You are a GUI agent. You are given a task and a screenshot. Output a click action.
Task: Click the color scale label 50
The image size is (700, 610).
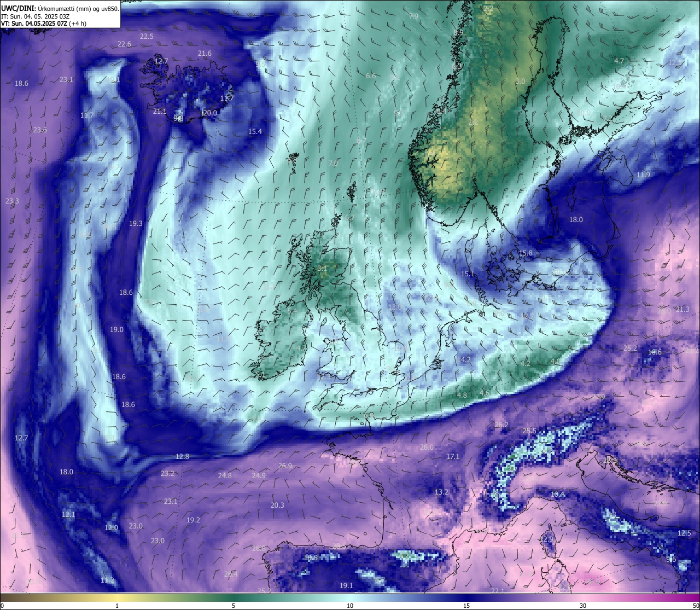point(695,605)
